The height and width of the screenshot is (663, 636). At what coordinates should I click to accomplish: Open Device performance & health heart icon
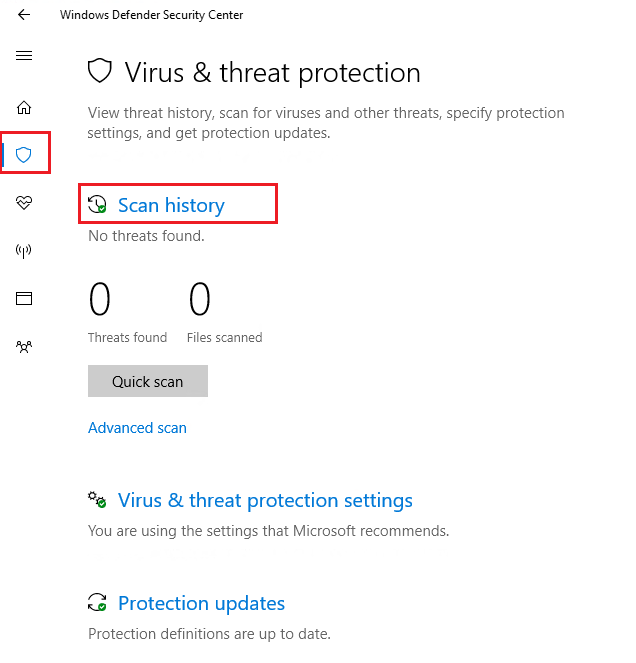click(x=24, y=203)
